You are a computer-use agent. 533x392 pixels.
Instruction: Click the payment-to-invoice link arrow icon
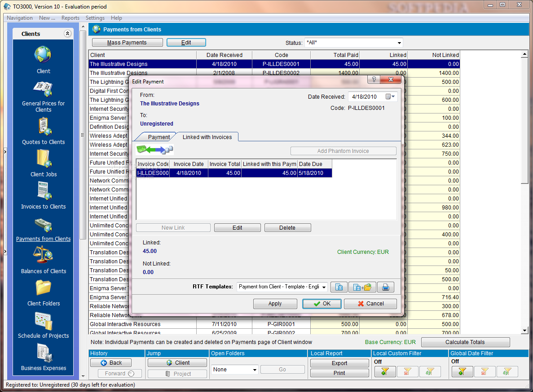154,149
